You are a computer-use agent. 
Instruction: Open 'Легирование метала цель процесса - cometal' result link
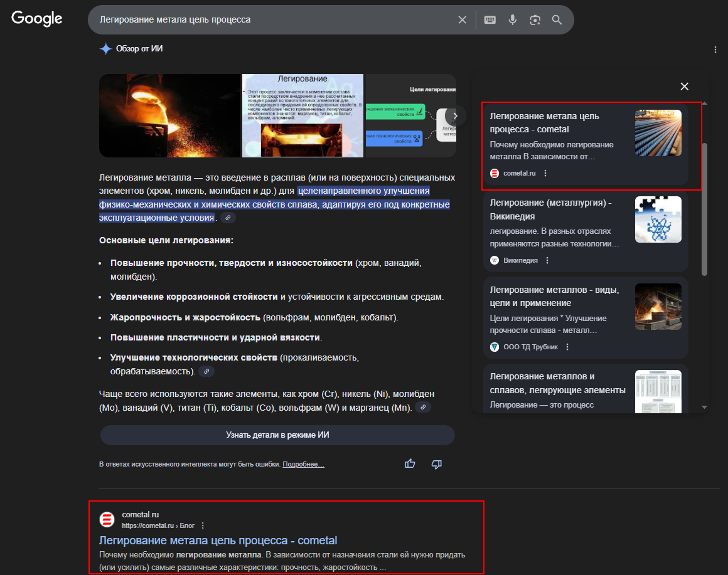[x=218, y=541]
